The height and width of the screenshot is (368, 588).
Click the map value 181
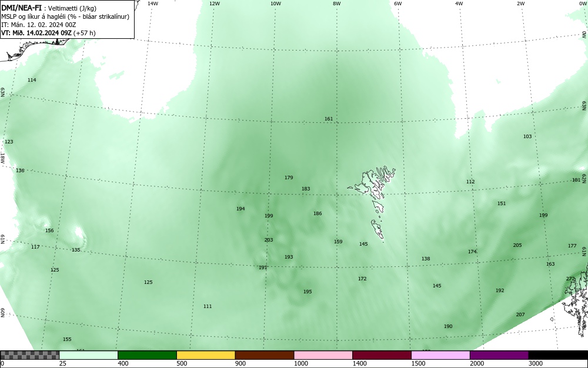[576, 180]
